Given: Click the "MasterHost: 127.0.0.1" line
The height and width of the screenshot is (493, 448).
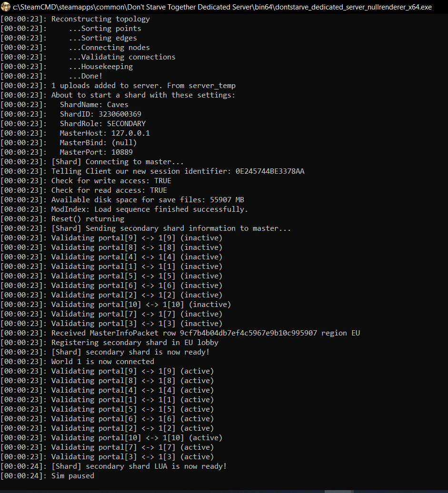Looking at the screenshot, I should (x=105, y=133).
